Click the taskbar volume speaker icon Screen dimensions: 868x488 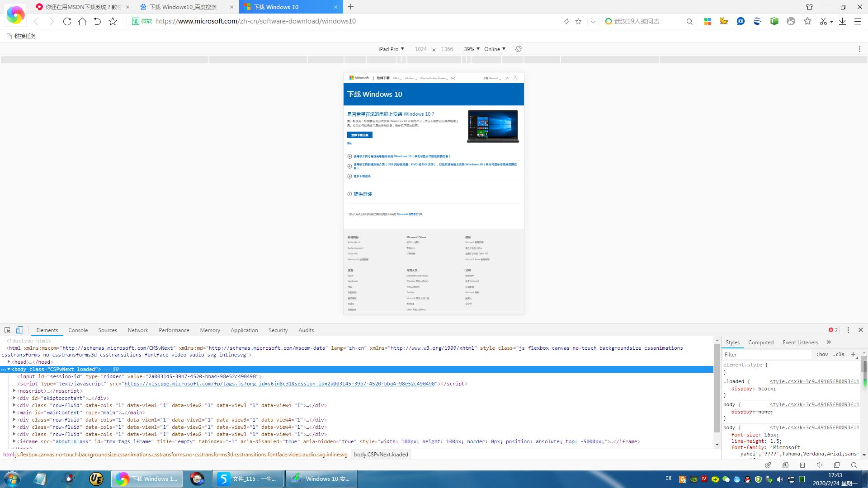click(x=780, y=479)
